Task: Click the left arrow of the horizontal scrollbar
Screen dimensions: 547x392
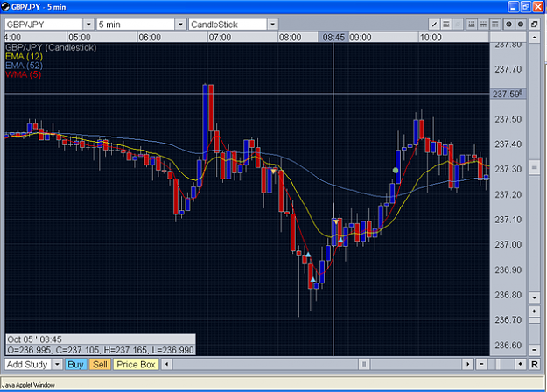Action: click(x=167, y=365)
